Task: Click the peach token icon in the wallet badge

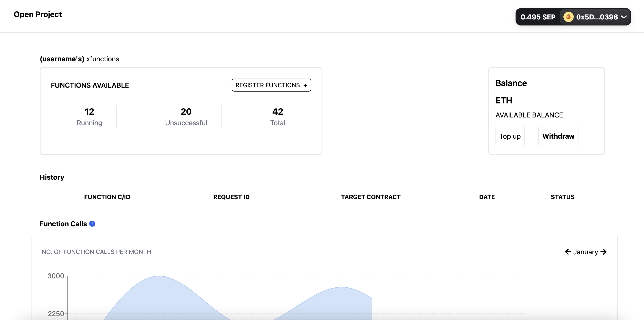Action: tap(568, 17)
